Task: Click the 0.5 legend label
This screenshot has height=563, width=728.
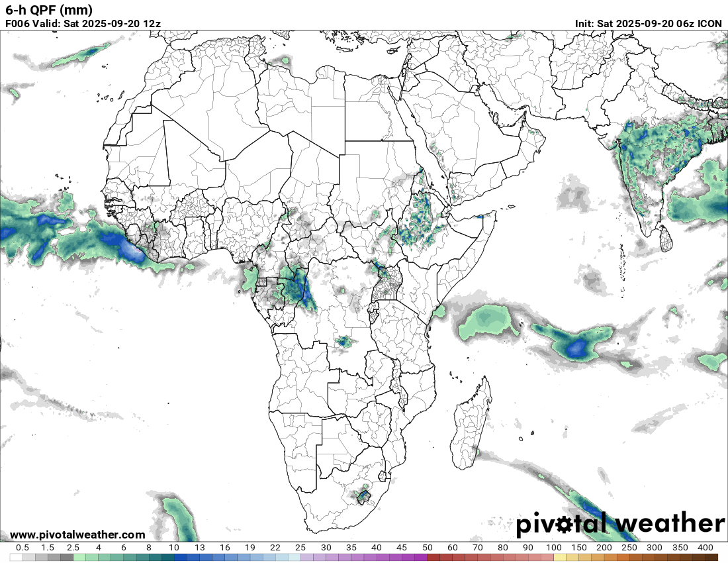Action: 23,548
